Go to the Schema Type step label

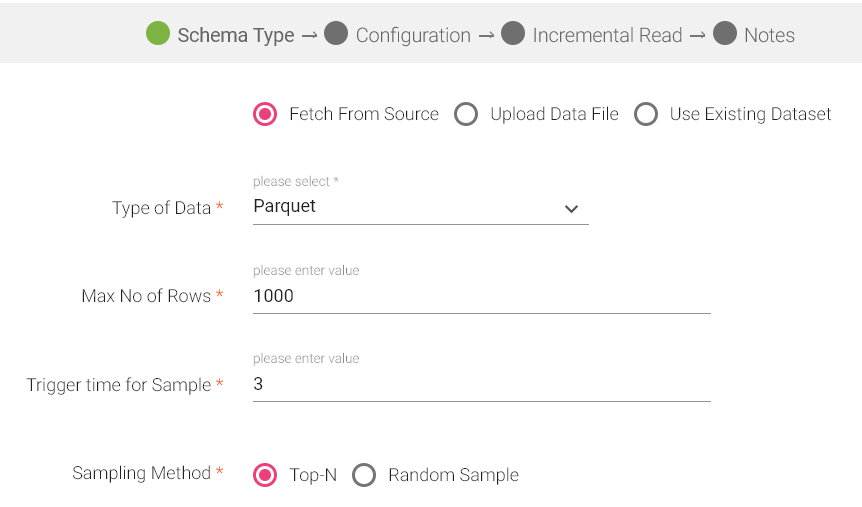[x=236, y=35]
